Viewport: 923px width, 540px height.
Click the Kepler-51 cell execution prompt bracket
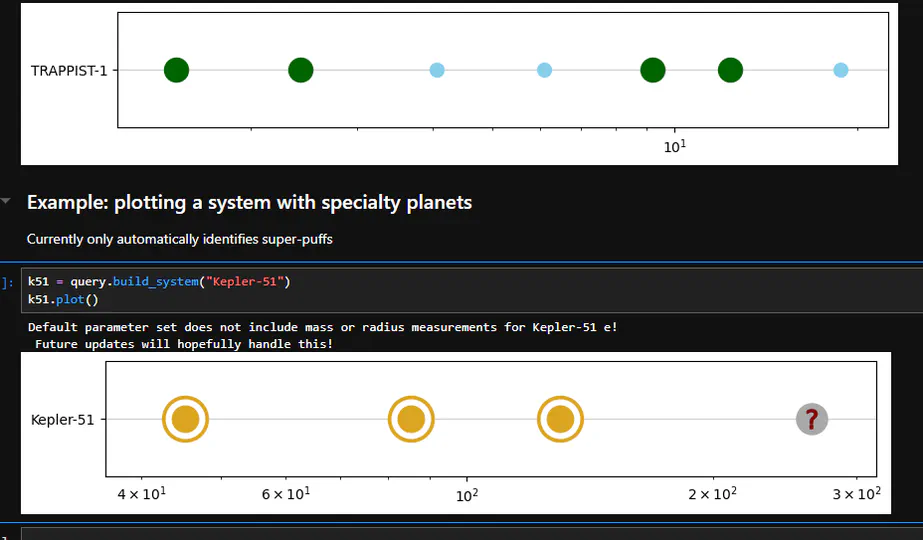(8, 283)
